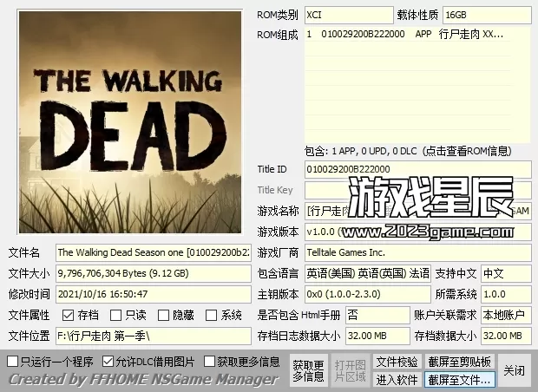This screenshot has width=538, height=392.
Task: Tick the 获取更多信息 checkbox
Action: click(210, 361)
